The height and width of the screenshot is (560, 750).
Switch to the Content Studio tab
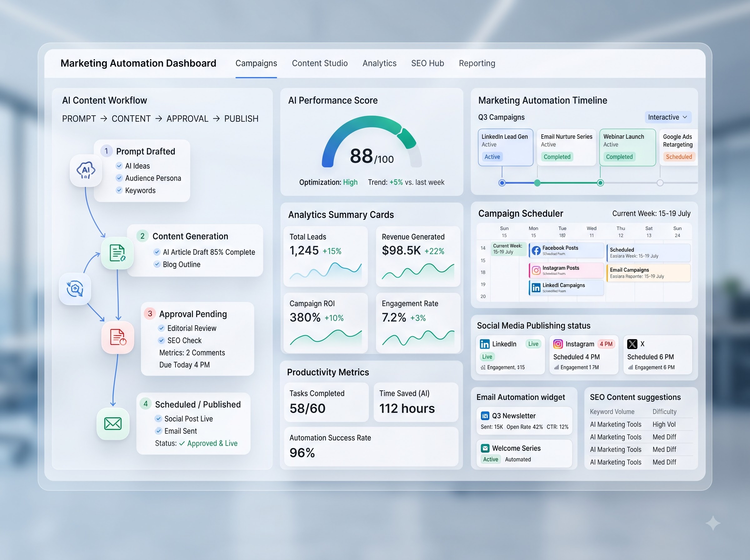[320, 63]
